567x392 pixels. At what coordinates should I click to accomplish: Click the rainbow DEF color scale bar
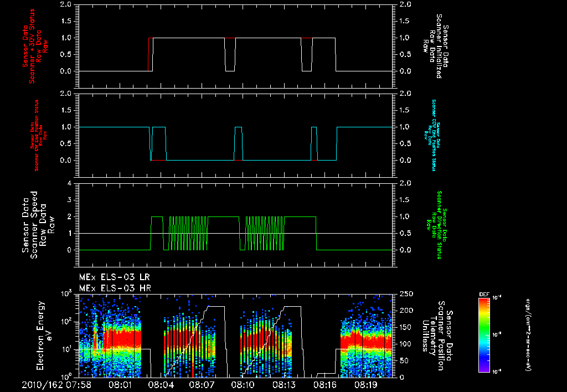[484, 335]
